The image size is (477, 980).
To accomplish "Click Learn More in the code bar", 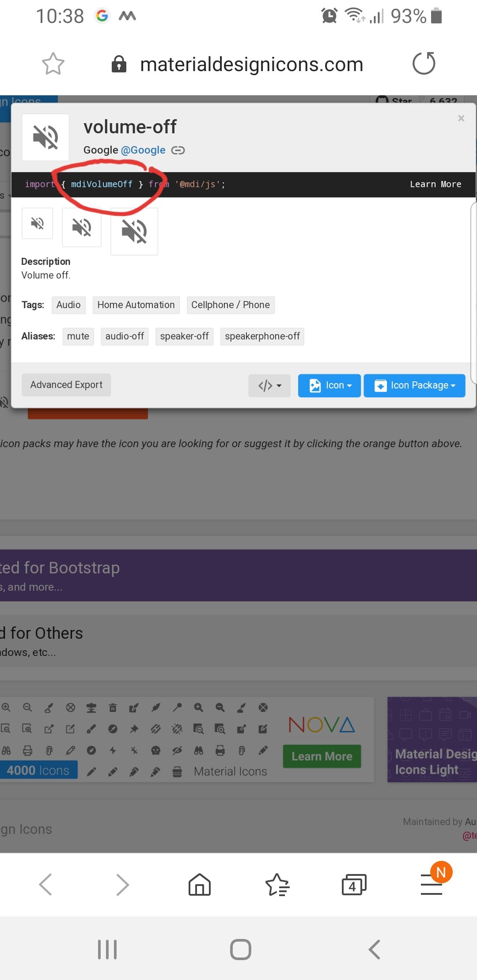I will pos(435,184).
